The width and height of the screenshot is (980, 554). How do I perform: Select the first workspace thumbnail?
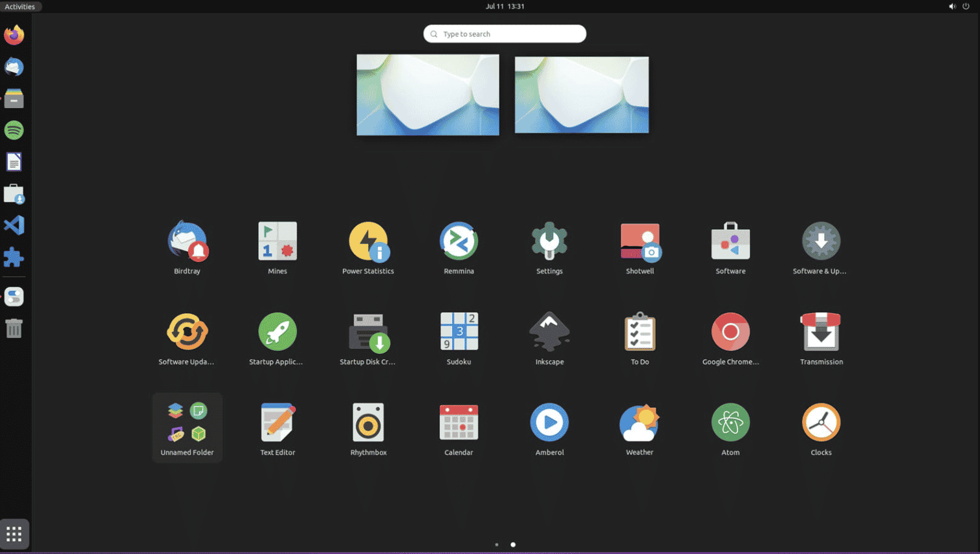click(428, 94)
